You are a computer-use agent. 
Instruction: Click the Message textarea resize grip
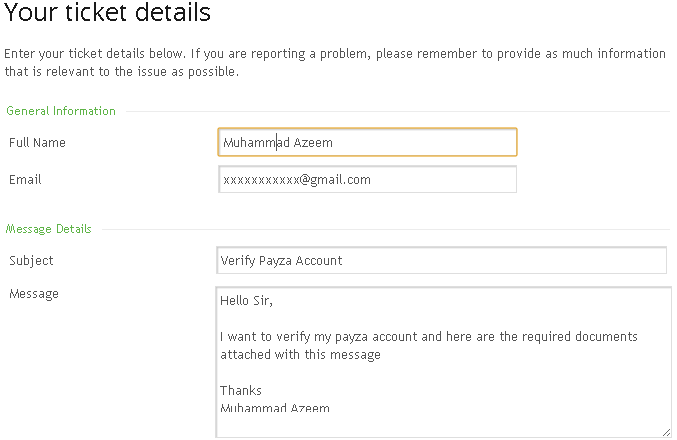(x=666, y=431)
